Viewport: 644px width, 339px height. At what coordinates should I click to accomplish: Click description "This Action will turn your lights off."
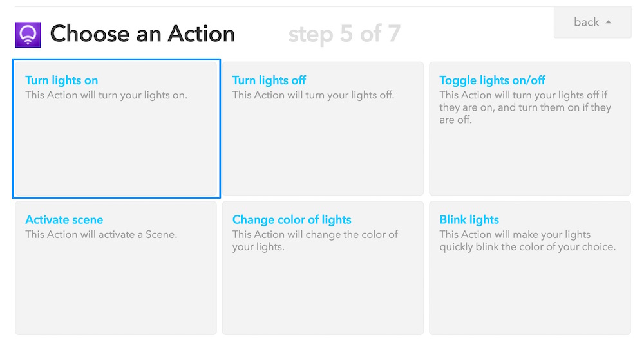(x=313, y=95)
